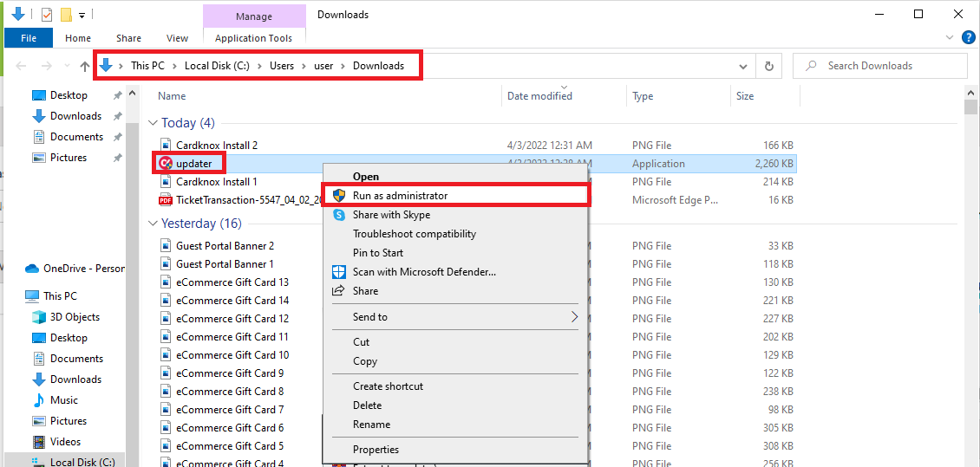Choose Create shortcut

click(x=455, y=386)
